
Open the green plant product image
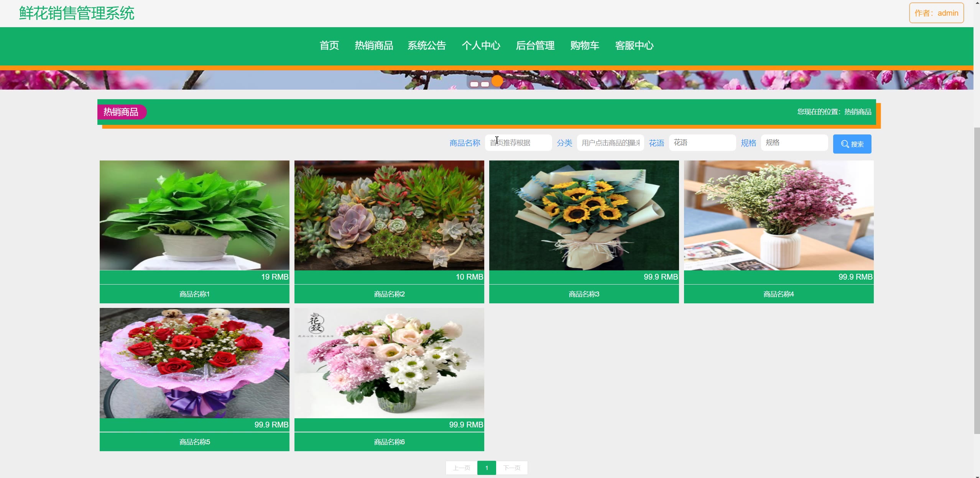(x=194, y=215)
